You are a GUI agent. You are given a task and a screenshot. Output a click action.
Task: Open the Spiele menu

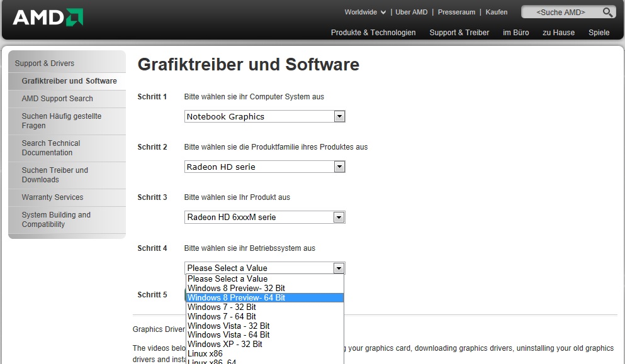[599, 33]
